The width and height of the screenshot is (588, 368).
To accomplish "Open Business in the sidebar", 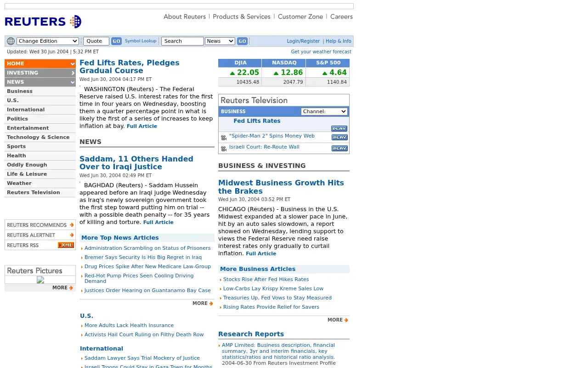I will coord(20,91).
